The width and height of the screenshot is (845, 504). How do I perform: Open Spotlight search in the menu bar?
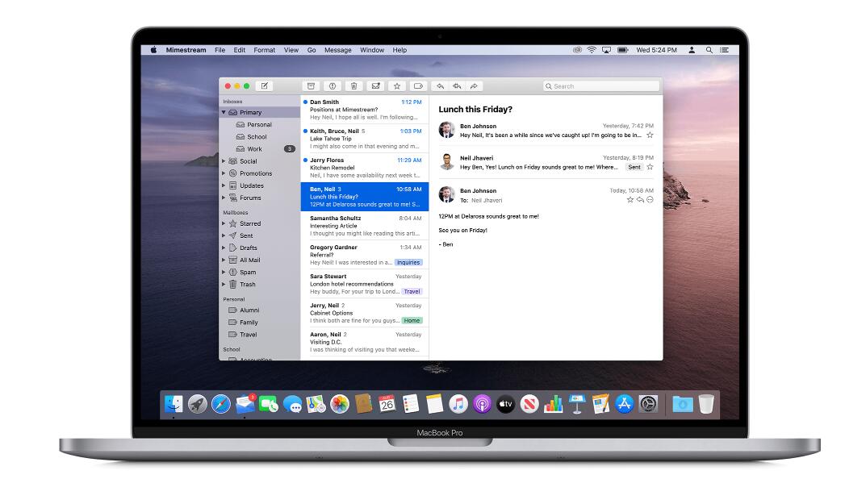pyautogui.click(x=709, y=50)
